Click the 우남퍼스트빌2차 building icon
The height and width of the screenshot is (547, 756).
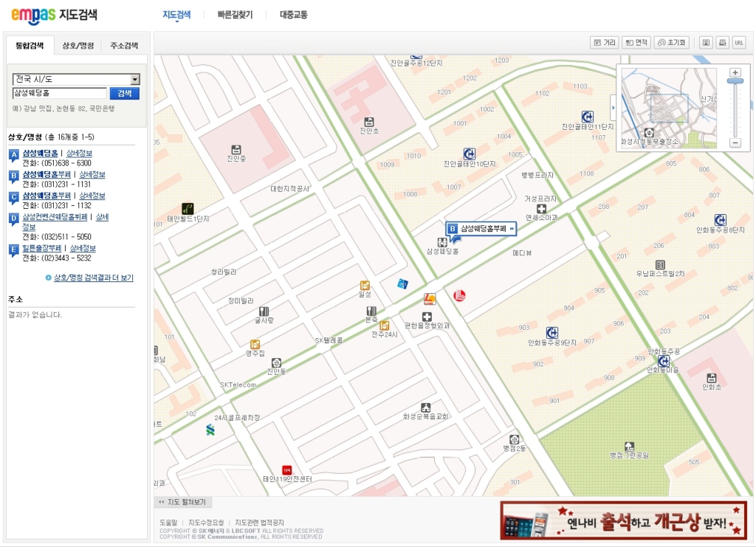coord(660,264)
